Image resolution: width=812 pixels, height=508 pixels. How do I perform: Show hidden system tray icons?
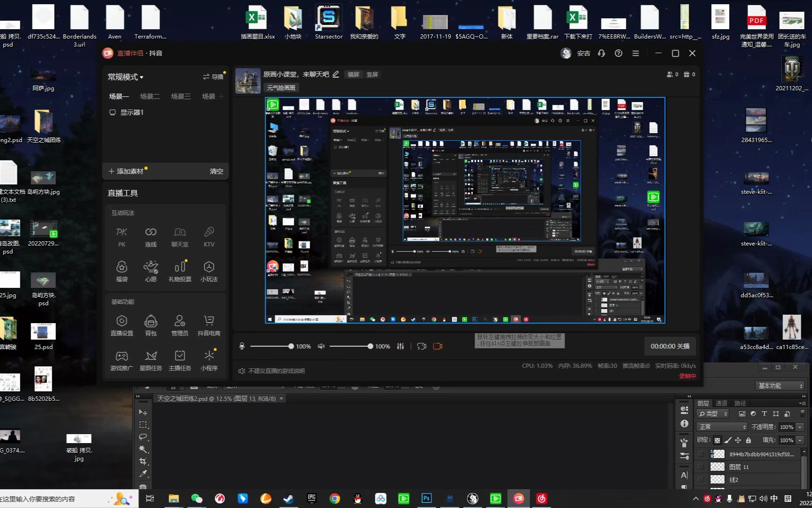click(696, 499)
